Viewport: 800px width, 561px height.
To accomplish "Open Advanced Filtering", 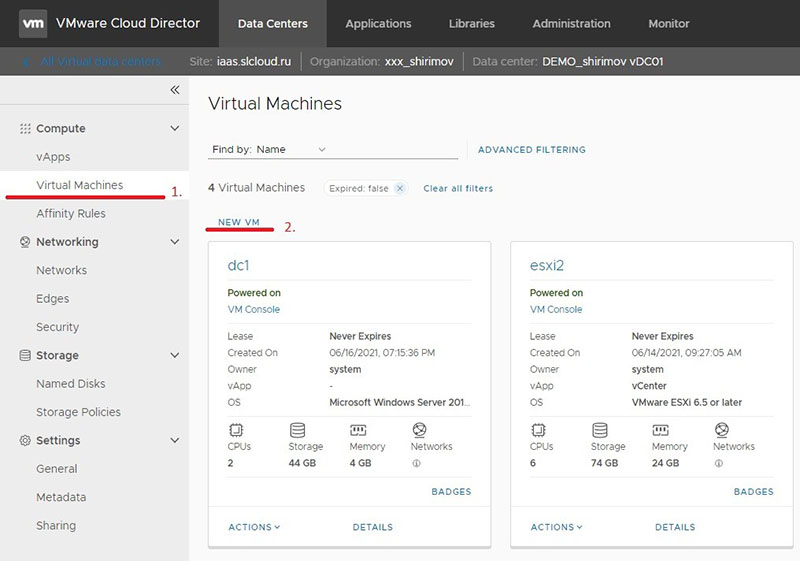I will tap(531, 150).
